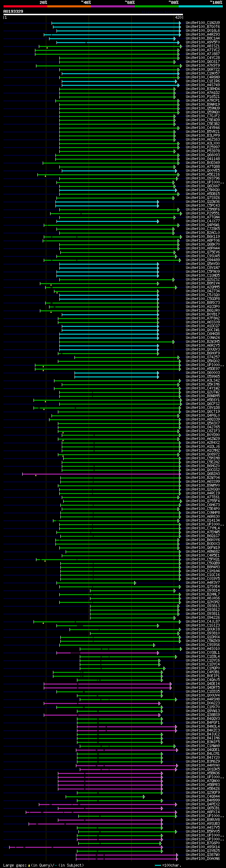Click the cyan ~100% identity legend segment
Viewport: 226px width, 868px height.
201,6
